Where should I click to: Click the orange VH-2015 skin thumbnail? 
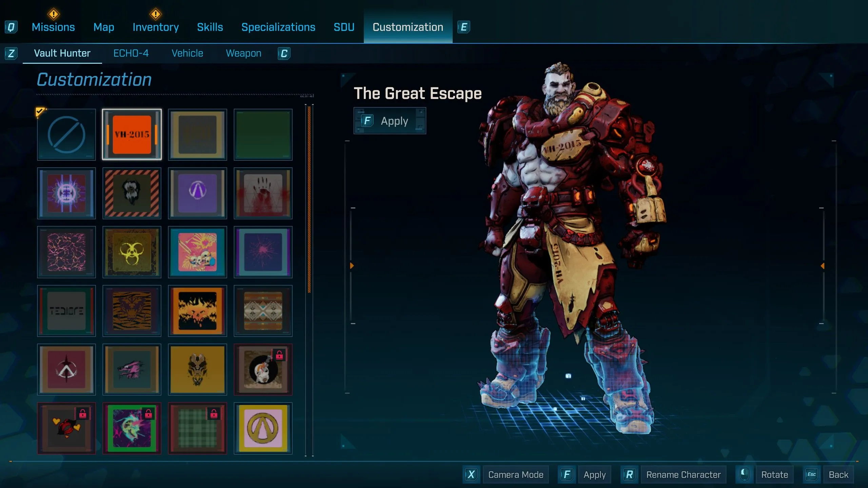click(x=132, y=135)
